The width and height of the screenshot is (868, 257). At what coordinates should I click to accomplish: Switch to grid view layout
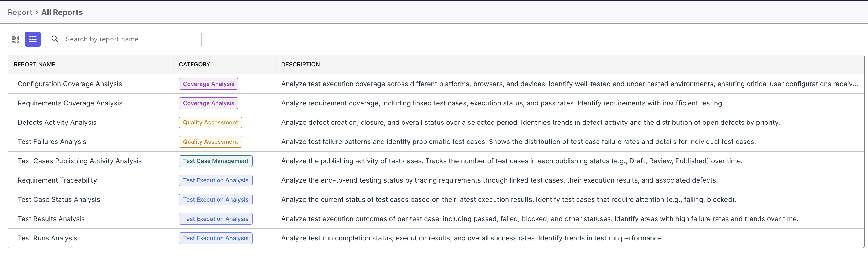click(15, 39)
